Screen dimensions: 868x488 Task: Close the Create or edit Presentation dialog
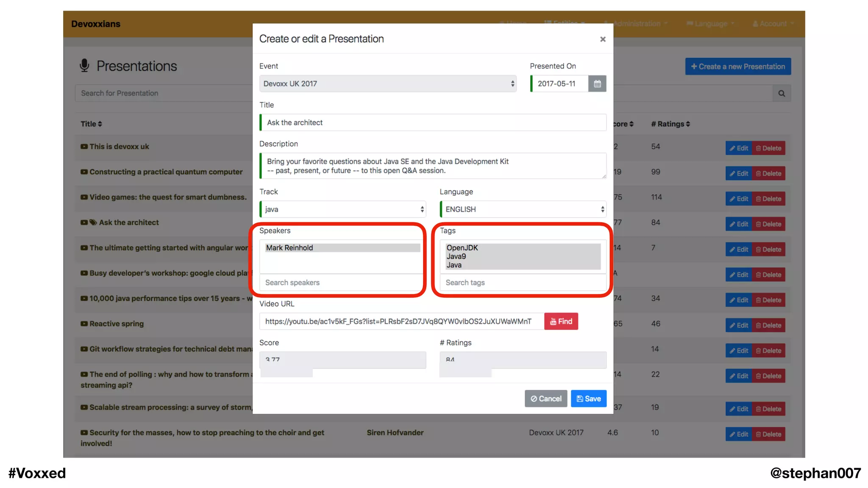pyautogui.click(x=603, y=39)
